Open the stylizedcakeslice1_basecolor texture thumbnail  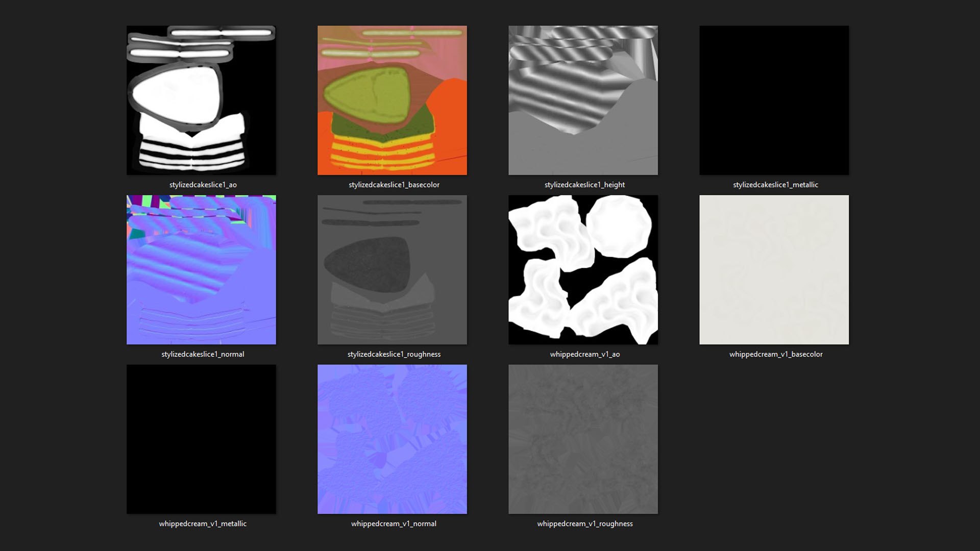(x=392, y=101)
